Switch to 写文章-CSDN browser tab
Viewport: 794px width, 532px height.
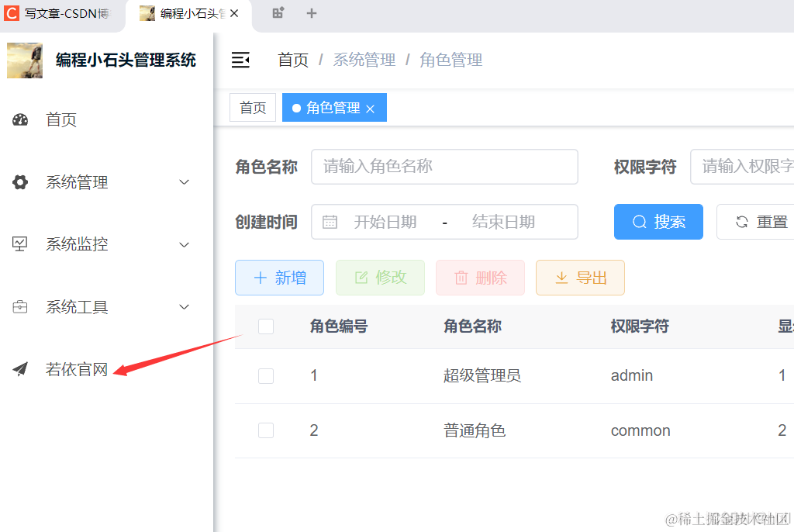click(x=58, y=13)
